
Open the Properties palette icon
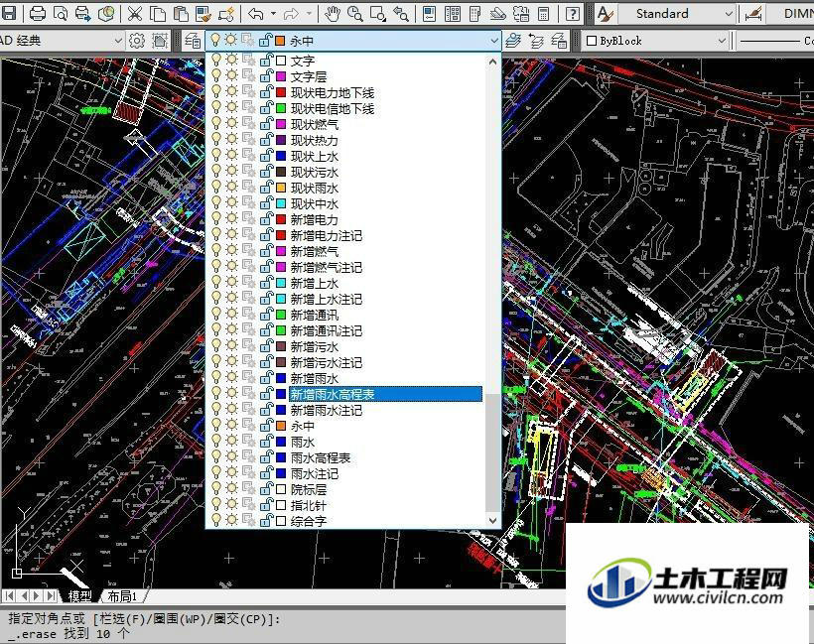pos(429,13)
